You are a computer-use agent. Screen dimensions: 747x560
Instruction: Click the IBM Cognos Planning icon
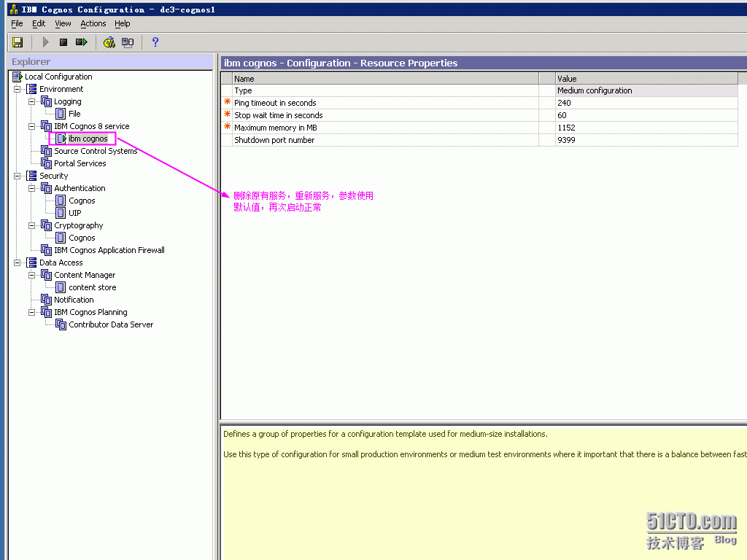[x=46, y=312]
